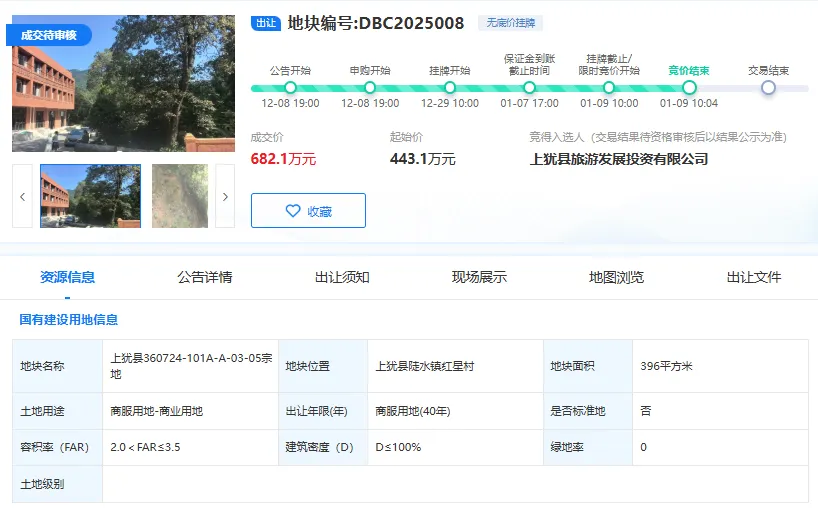The width and height of the screenshot is (818, 510).
Task: Open the main parcel photo
Action: click(123, 83)
